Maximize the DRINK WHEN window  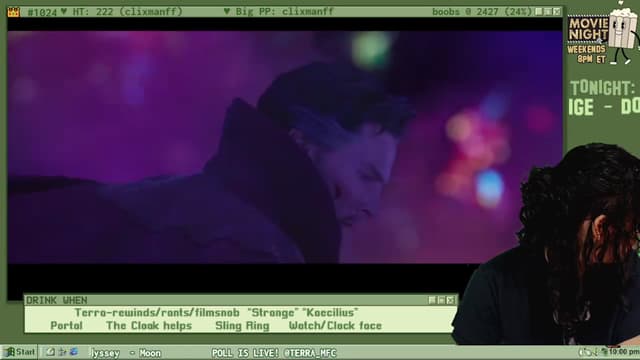tap(442, 300)
